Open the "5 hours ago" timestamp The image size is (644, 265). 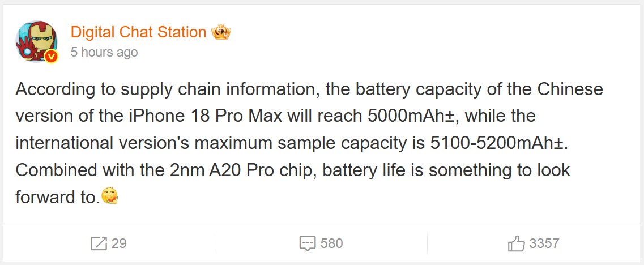pyautogui.click(x=104, y=53)
